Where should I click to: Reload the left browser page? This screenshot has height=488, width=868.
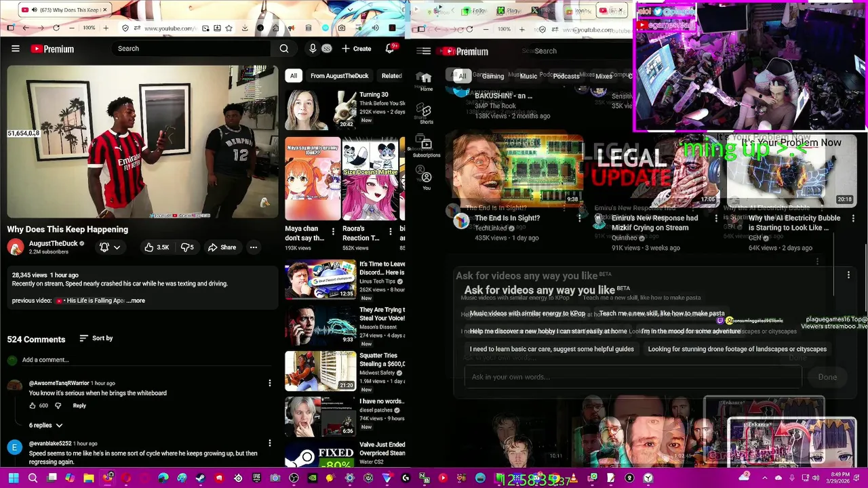click(x=56, y=28)
